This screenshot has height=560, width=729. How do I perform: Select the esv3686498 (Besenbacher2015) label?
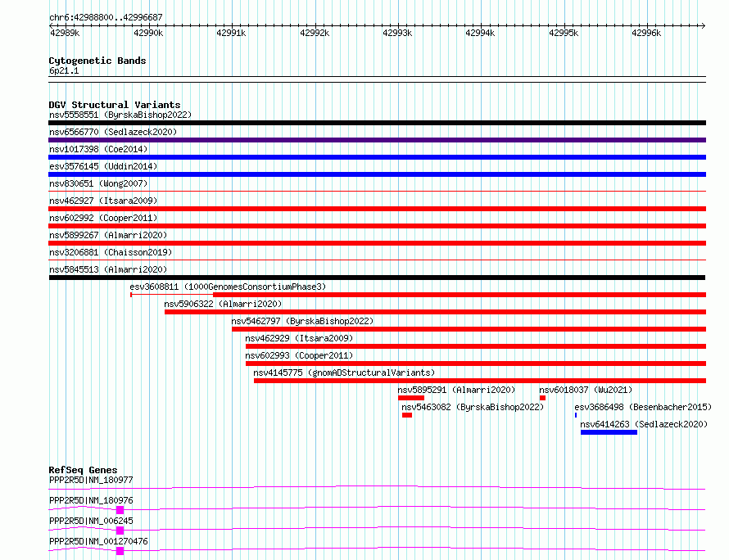644,407
